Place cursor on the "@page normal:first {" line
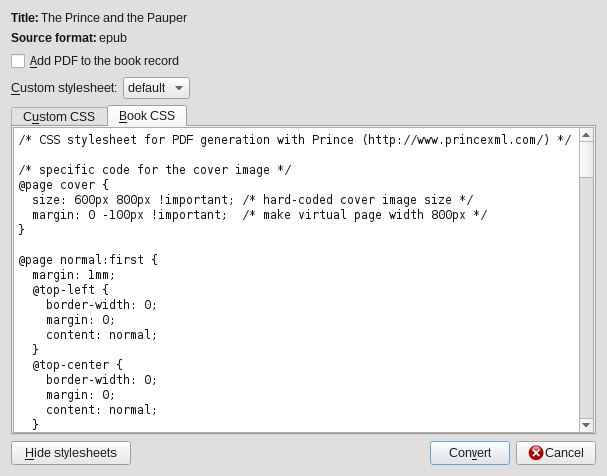Image resolution: width=607 pixels, height=476 pixels. click(88, 260)
